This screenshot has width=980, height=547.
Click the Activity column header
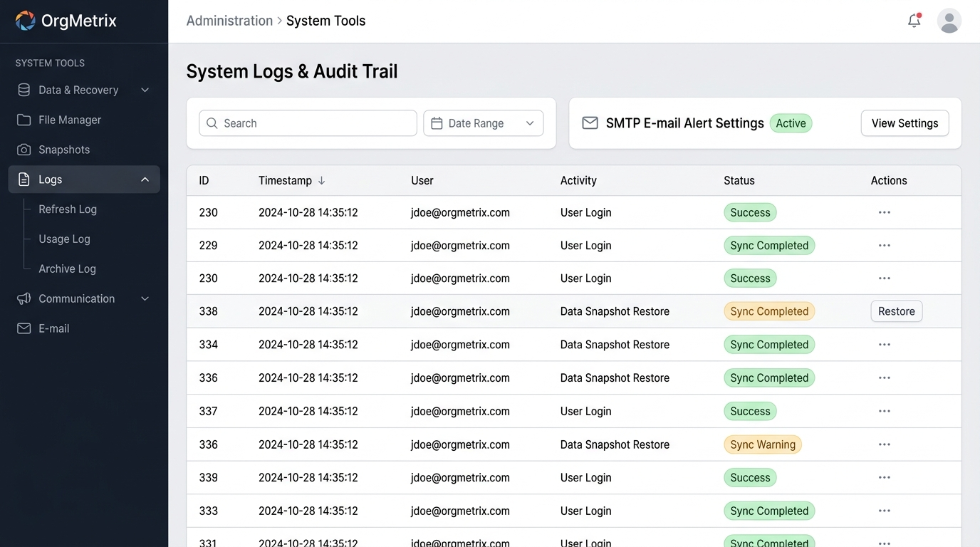coord(578,181)
